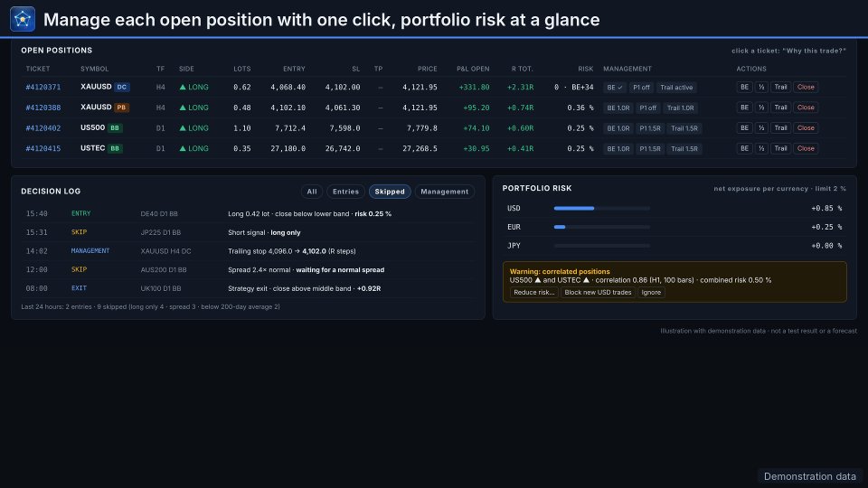
Task: Close the US500 position
Action: 806,127
